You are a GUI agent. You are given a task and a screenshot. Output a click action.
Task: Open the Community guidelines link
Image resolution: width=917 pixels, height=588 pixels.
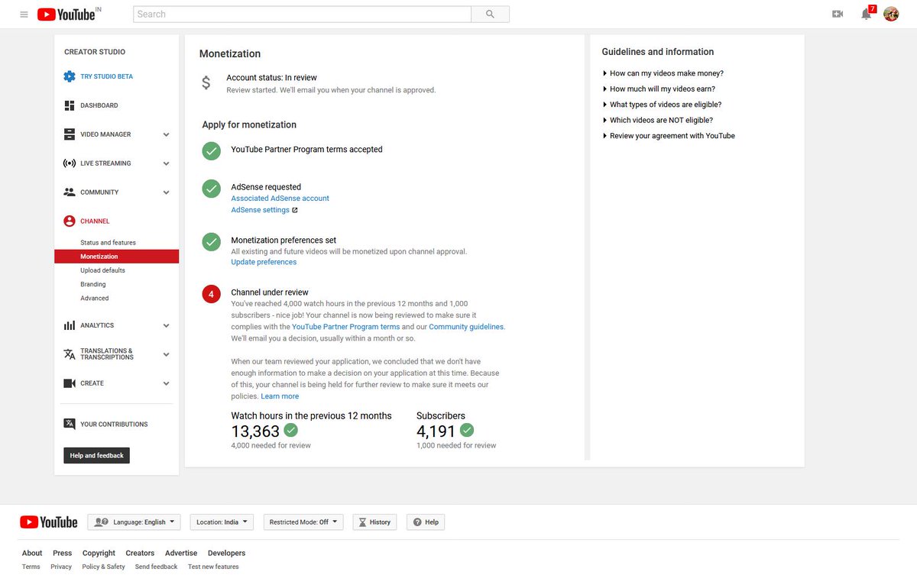click(x=466, y=327)
